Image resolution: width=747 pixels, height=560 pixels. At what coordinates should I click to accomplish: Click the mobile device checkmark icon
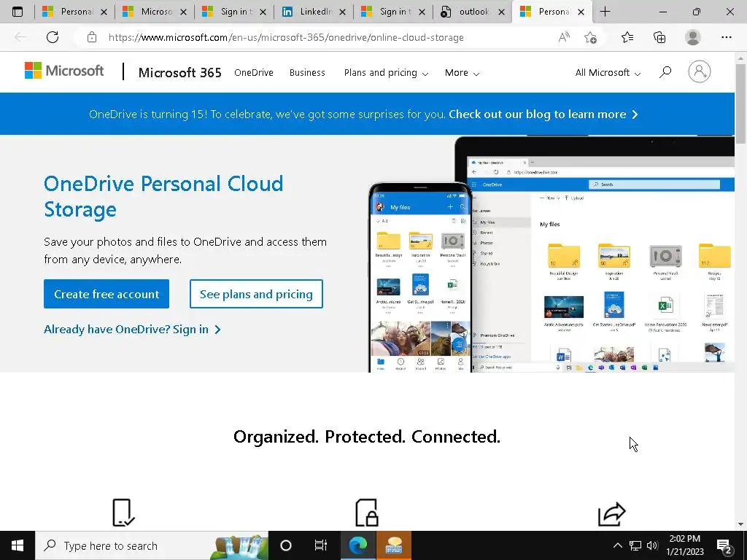(x=123, y=513)
